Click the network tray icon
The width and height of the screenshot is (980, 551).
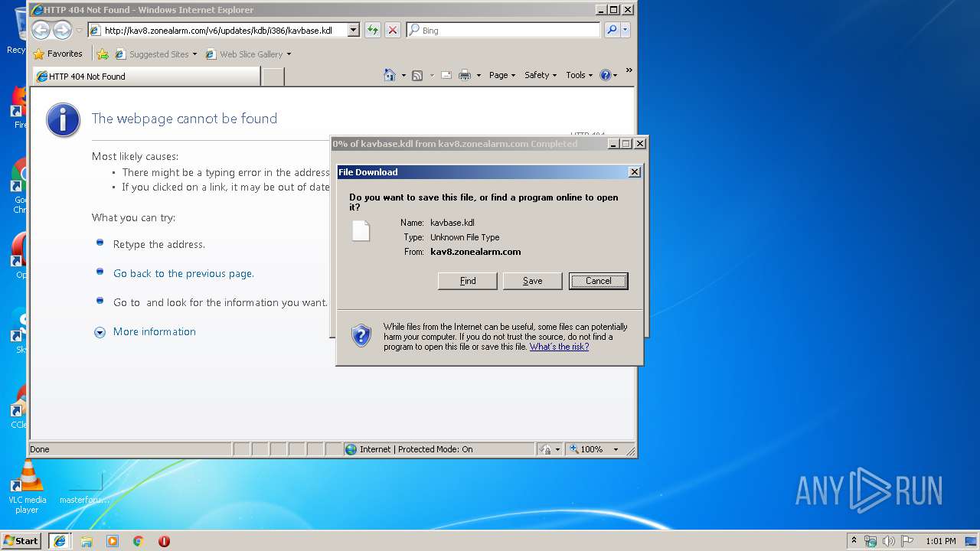(871, 541)
